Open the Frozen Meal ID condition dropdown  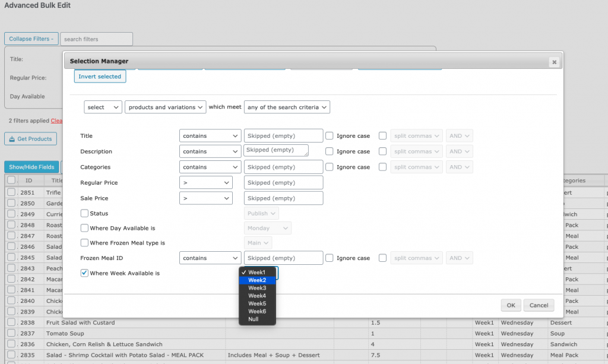coord(210,258)
